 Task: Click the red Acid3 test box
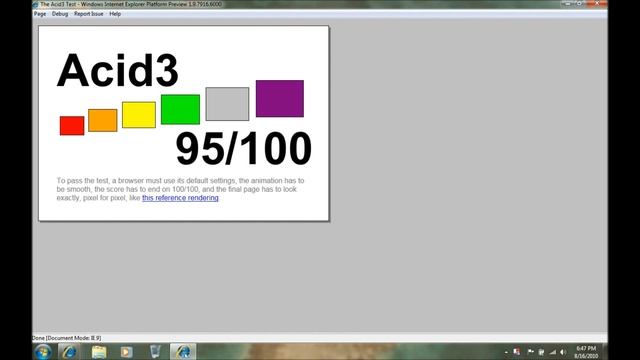point(72,126)
